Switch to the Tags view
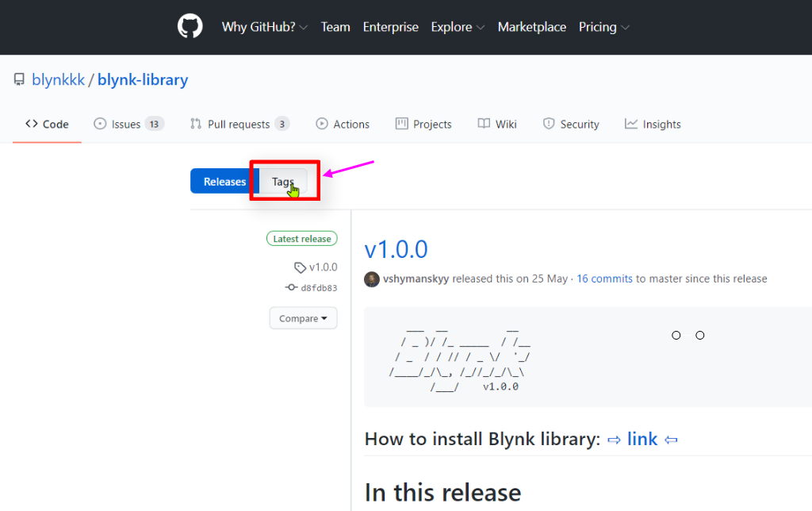The width and height of the screenshot is (812, 511). (x=283, y=182)
